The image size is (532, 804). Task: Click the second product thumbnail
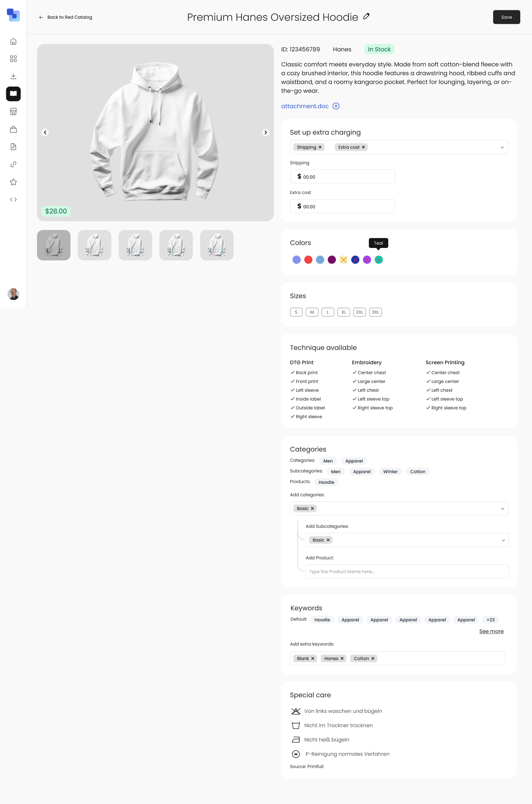coord(94,245)
